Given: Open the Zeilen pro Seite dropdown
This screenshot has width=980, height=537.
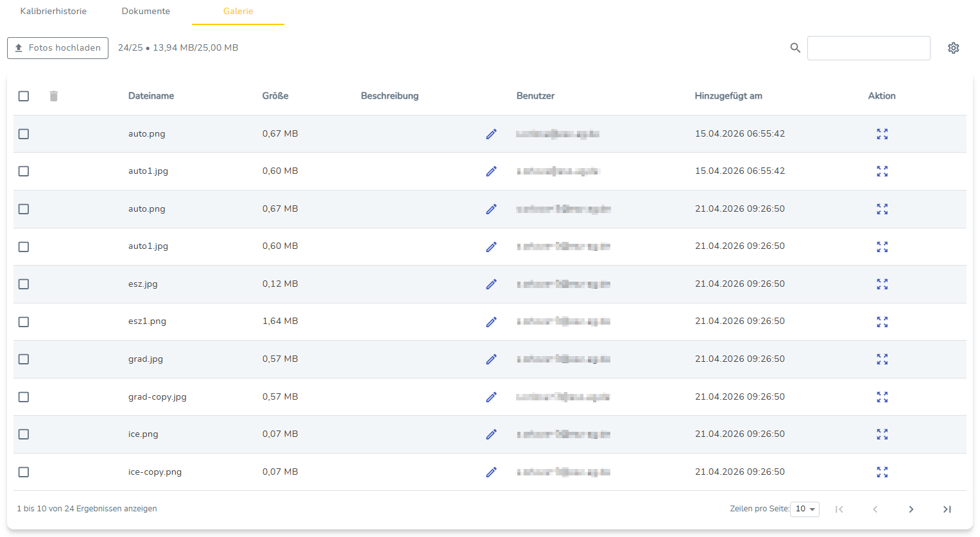Looking at the screenshot, I should click(805, 509).
